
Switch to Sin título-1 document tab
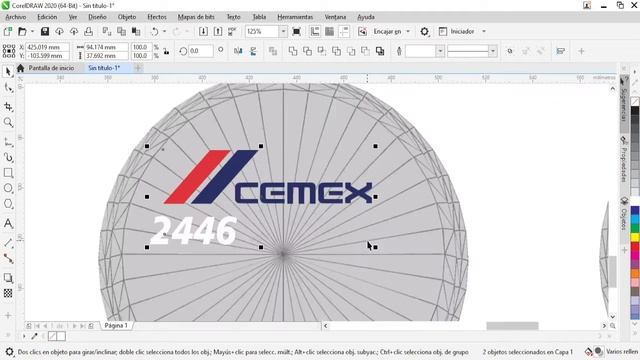(104, 68)
